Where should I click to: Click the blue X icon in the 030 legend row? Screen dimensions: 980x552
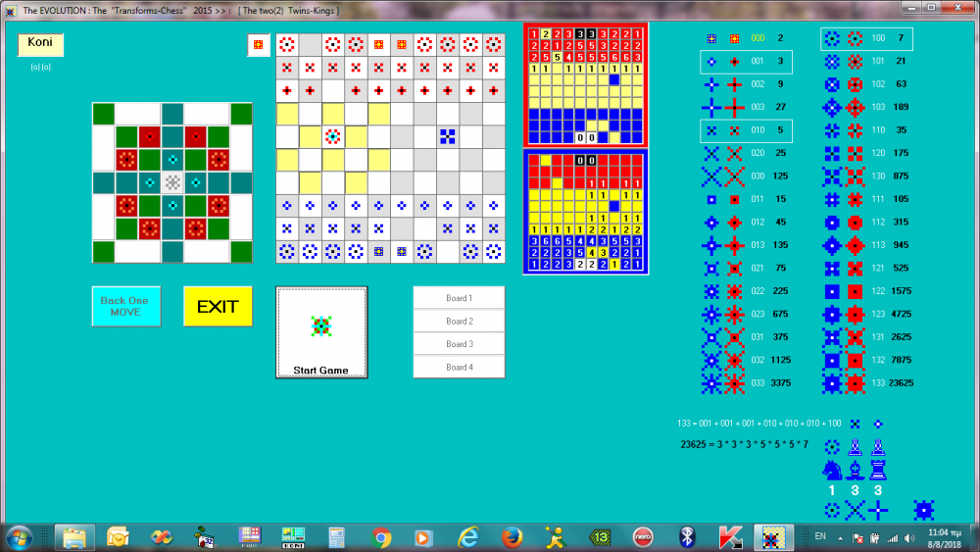[711, 176]
